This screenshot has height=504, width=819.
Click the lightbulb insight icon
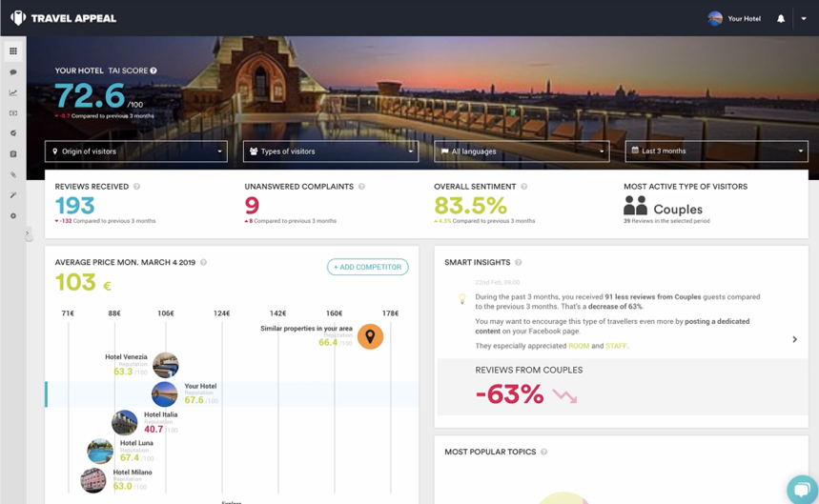pyautogui.click(x=461, y=298)
